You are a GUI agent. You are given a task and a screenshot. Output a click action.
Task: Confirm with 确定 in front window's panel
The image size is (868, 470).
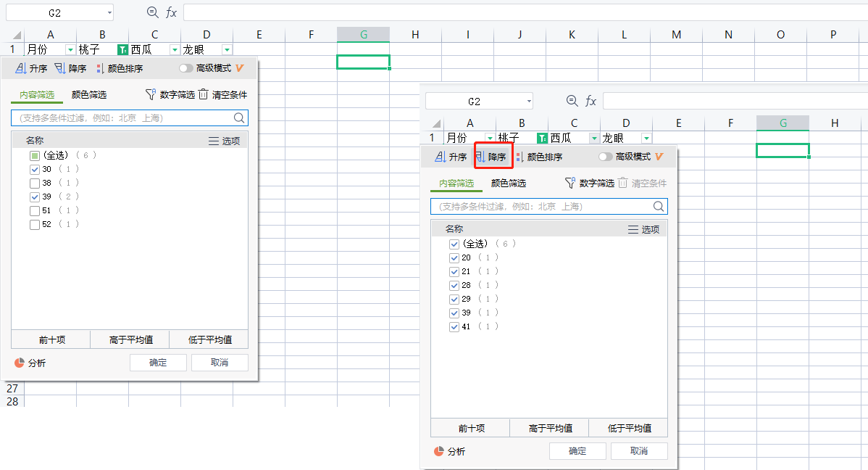click(x=577, y=451)
